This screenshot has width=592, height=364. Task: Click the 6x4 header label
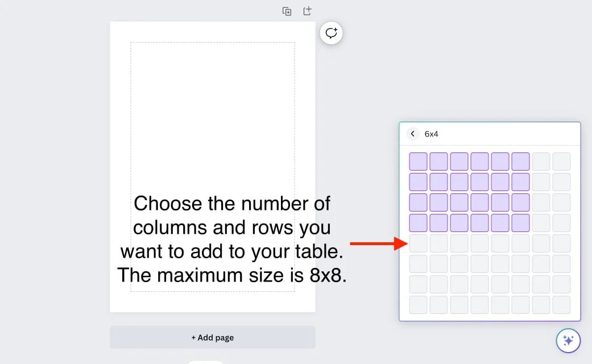431,134
